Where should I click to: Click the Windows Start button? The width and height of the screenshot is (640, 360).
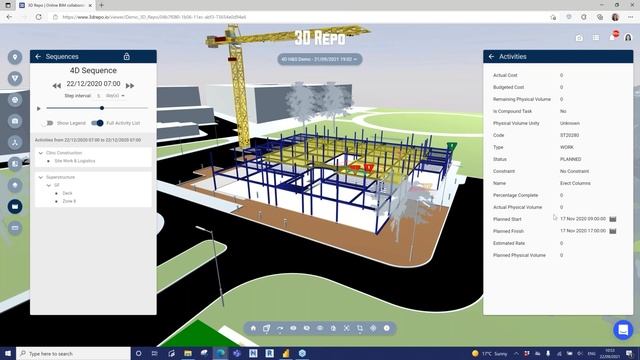pos(8,353)
